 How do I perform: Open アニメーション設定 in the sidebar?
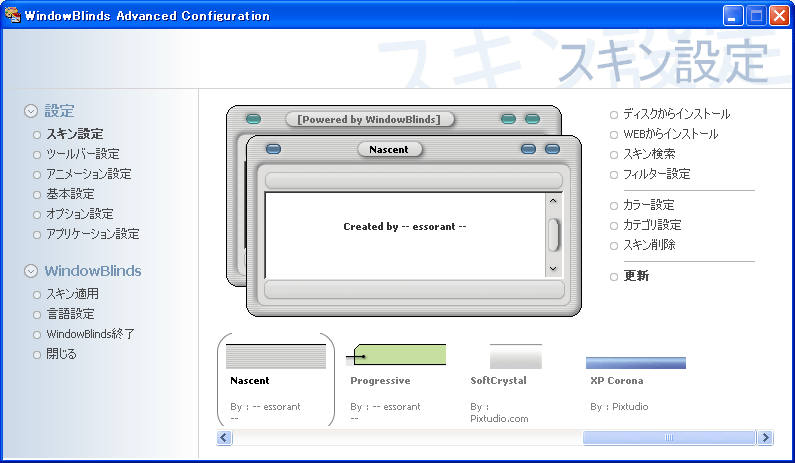[x=89, y=174]
